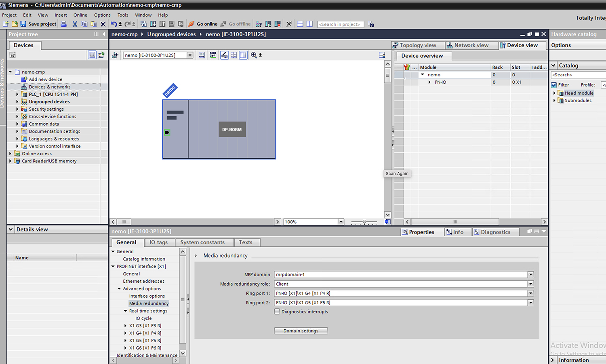The width and height of the screenshot is (606, 364).
Task: Click the Undo arrow icon
Action: coord(114,24)
